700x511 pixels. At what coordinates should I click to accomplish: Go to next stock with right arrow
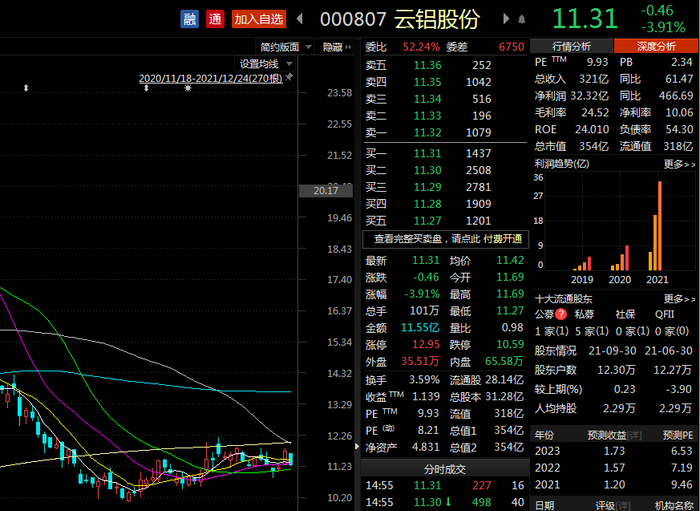click(506, 19)
